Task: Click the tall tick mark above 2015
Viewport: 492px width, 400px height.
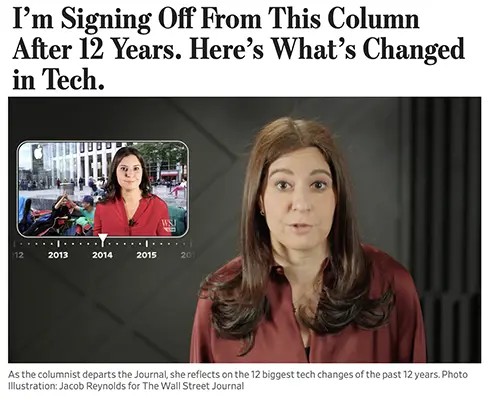Action: pyautogui.click(x=147, y=244)
